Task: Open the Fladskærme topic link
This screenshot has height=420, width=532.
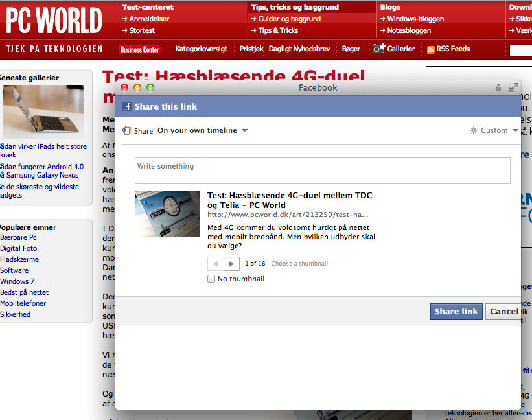Action: [x=19, y=259]
